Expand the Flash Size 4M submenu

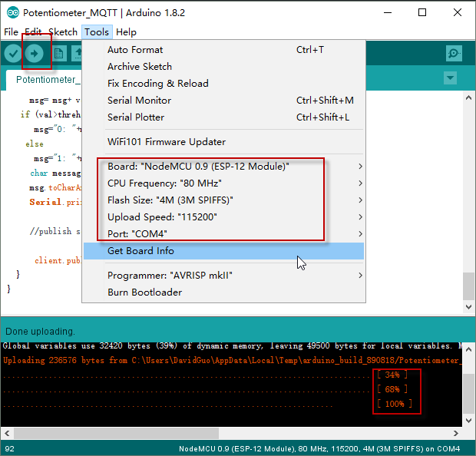tap(223, 200)
